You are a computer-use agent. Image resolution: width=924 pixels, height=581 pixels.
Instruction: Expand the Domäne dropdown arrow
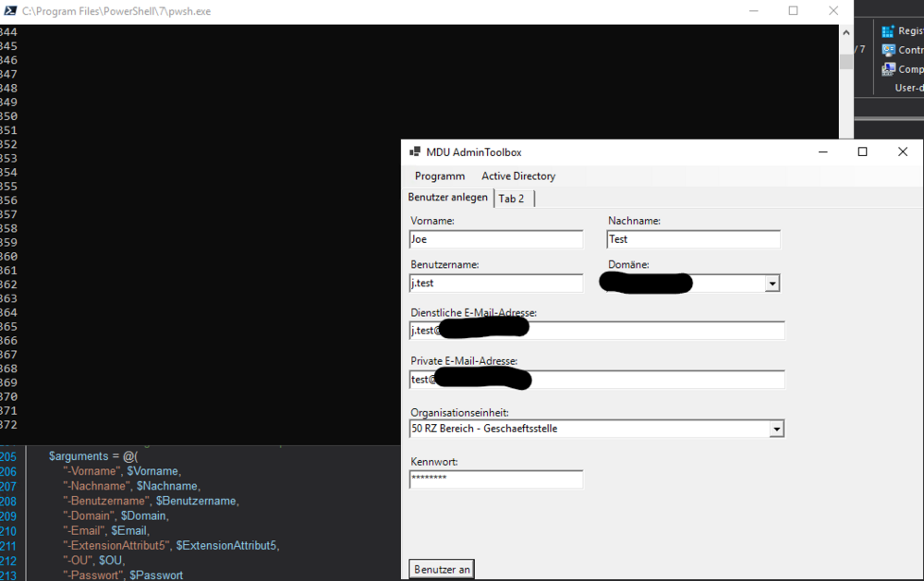coord(773,284)
